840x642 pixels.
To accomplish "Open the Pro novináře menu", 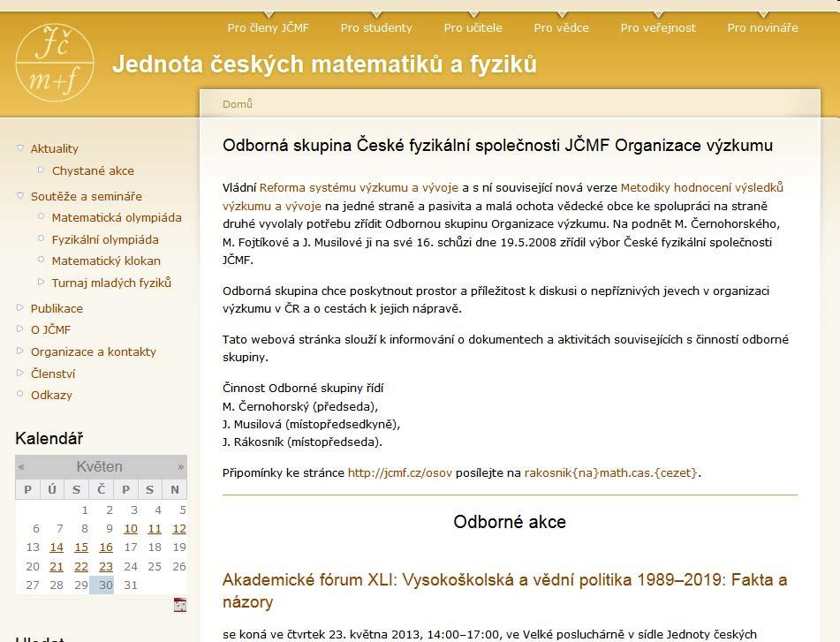I will tap(763, 28).
